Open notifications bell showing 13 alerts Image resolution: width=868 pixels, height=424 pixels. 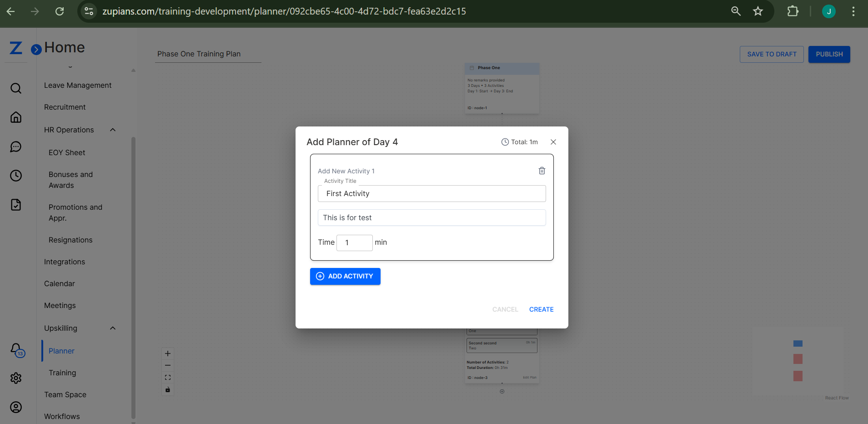[16, 347]
